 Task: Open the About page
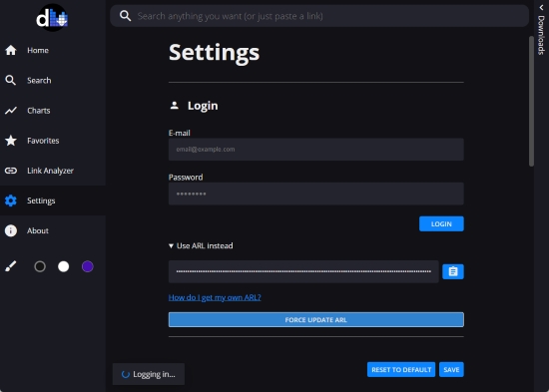tap(53, 230)
